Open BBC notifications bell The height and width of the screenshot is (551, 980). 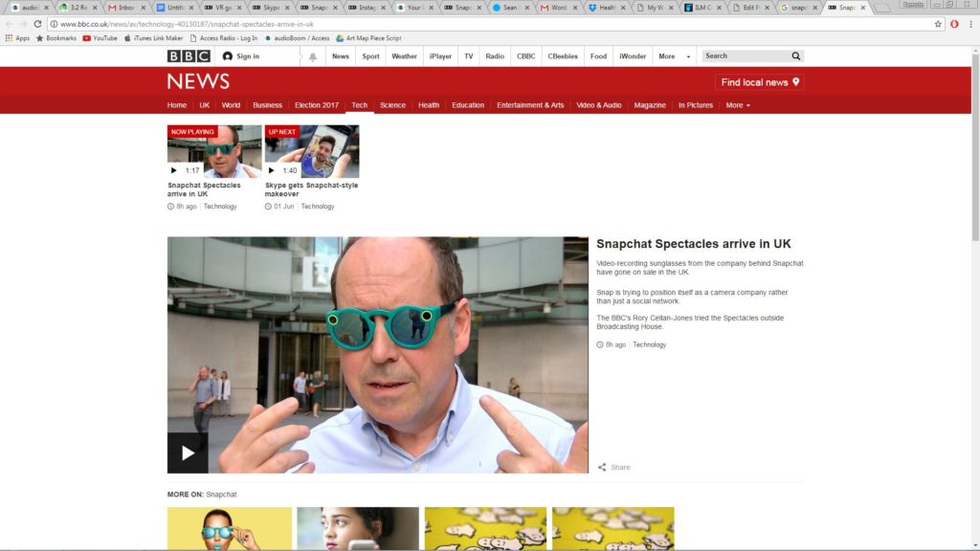(x=312, y=56)
